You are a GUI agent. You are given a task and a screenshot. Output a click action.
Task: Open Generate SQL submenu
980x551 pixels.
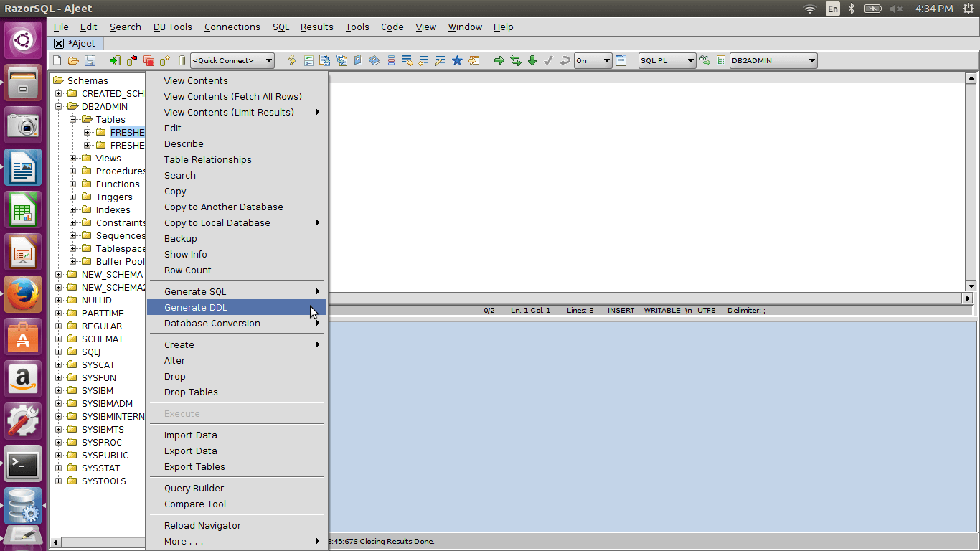[236, 292]
